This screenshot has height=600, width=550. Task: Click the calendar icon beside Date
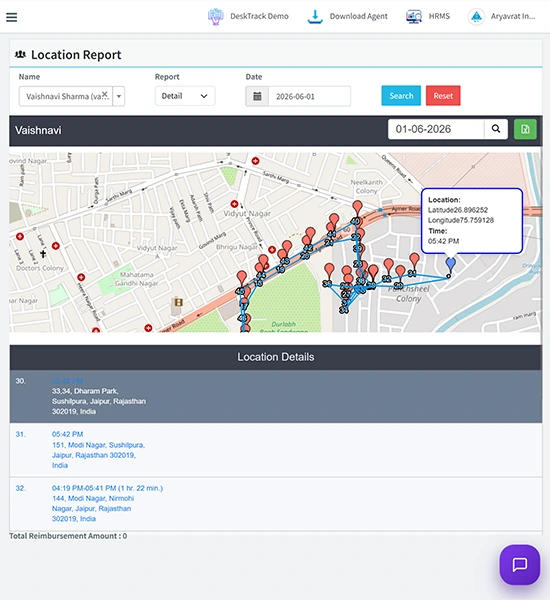(x=257, y=96)
